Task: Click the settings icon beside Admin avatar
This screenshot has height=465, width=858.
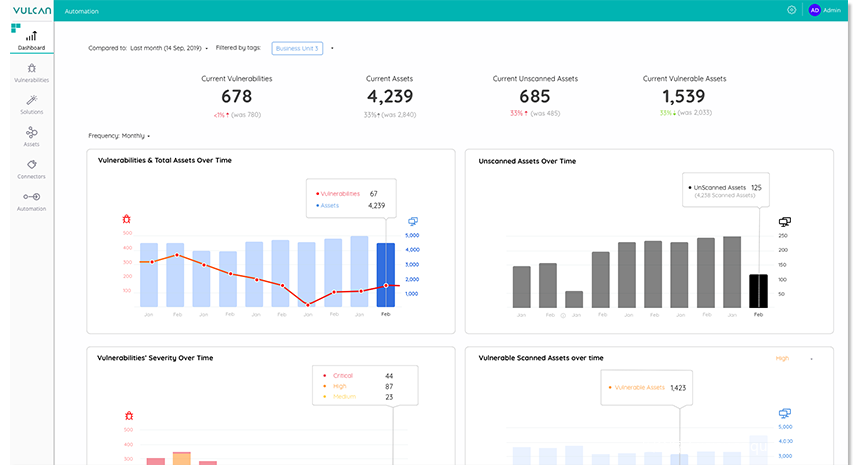Action: click(x=791, y=10)
